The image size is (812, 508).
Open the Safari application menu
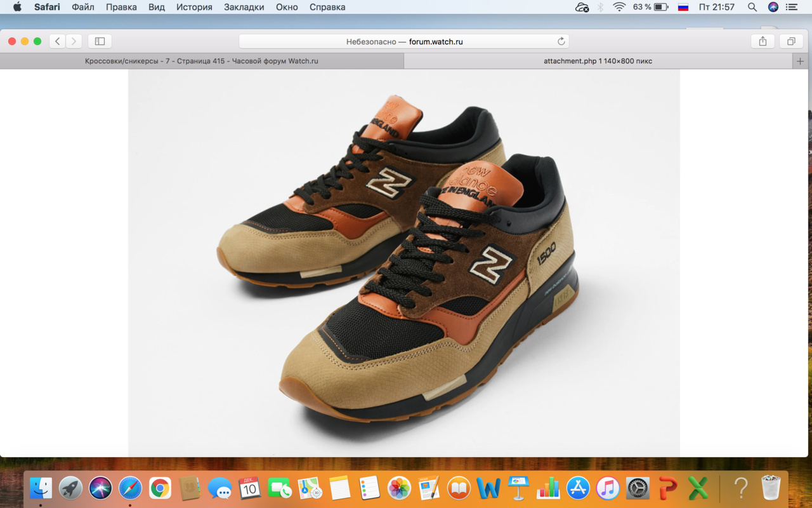tap(47, 7)
